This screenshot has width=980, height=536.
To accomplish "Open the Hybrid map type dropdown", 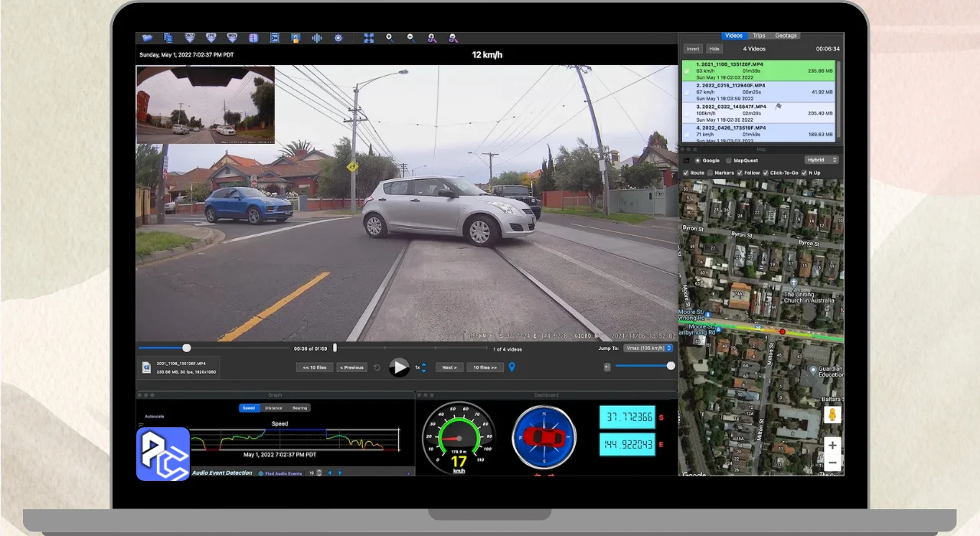I will (822, 160).
